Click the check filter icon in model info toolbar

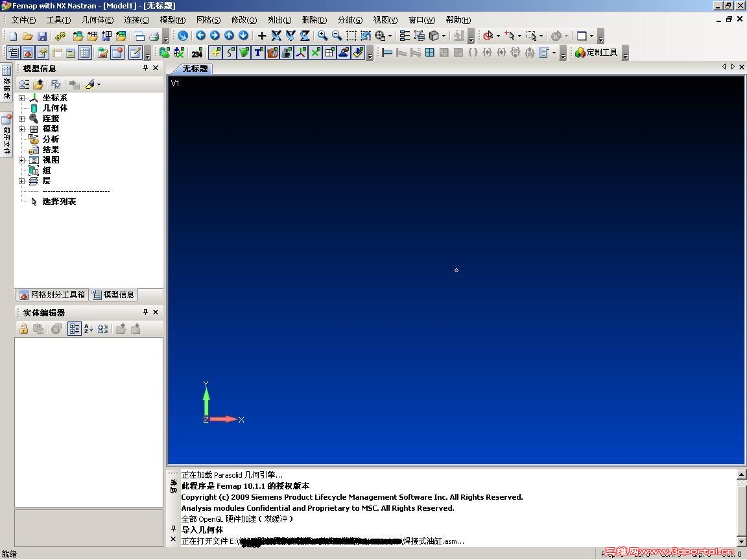56,84
